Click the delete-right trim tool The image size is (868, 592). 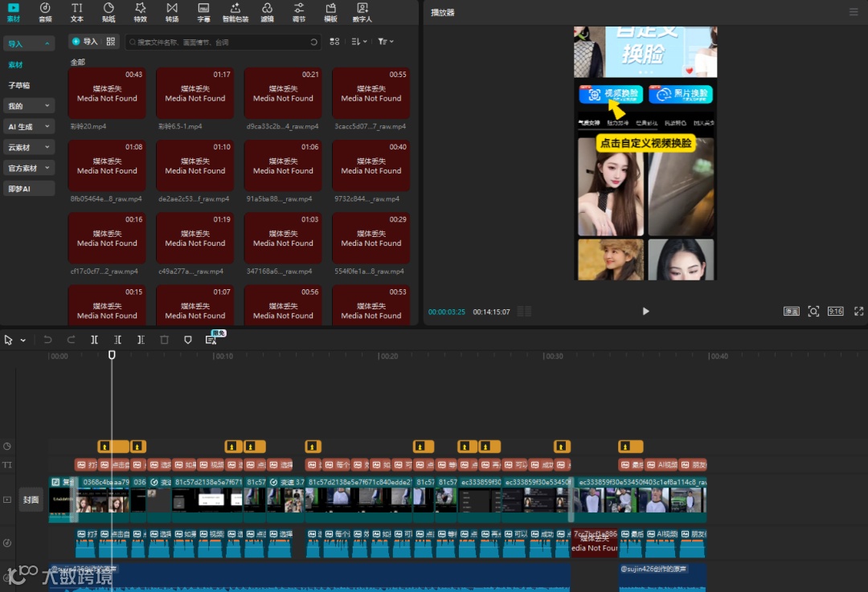pyautogui.click(x=141, y=340)
